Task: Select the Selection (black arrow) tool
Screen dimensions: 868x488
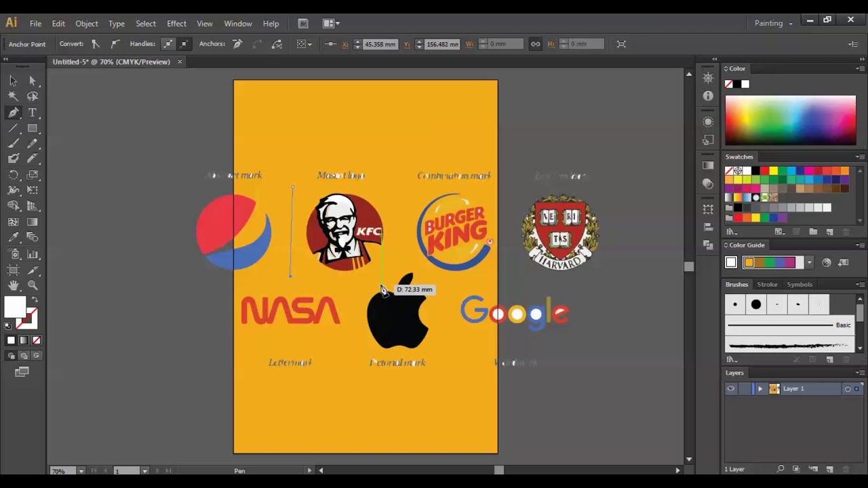Action: coord(13,81)
